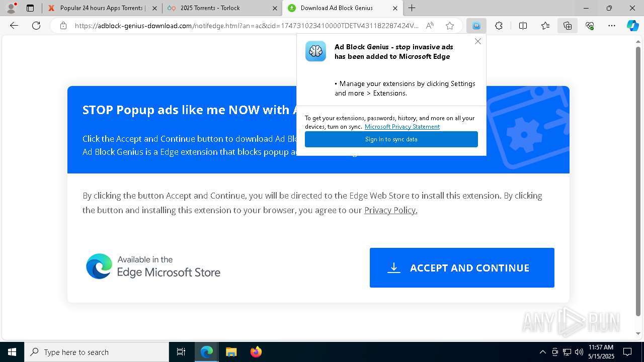The image size is (644, 362).
Task: Open the Extensions puzzle icon
Action: point(499,26)
